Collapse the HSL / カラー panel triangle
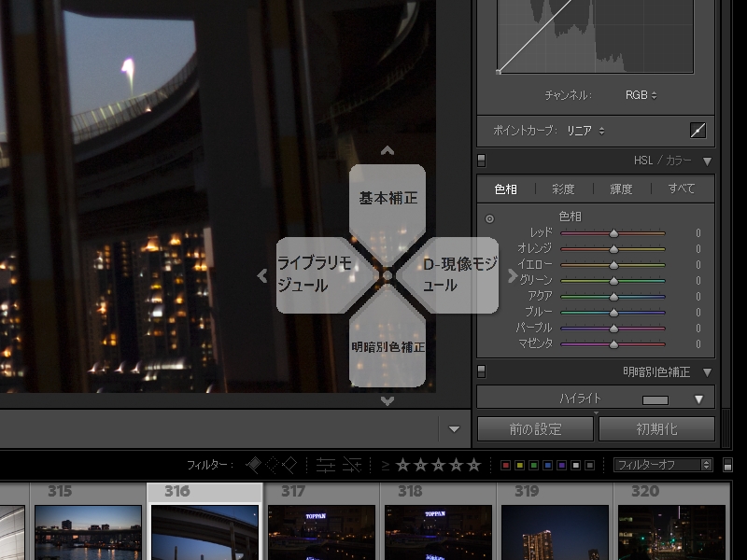The height and width of the screenshot is (560, 747). click(707, 161)
